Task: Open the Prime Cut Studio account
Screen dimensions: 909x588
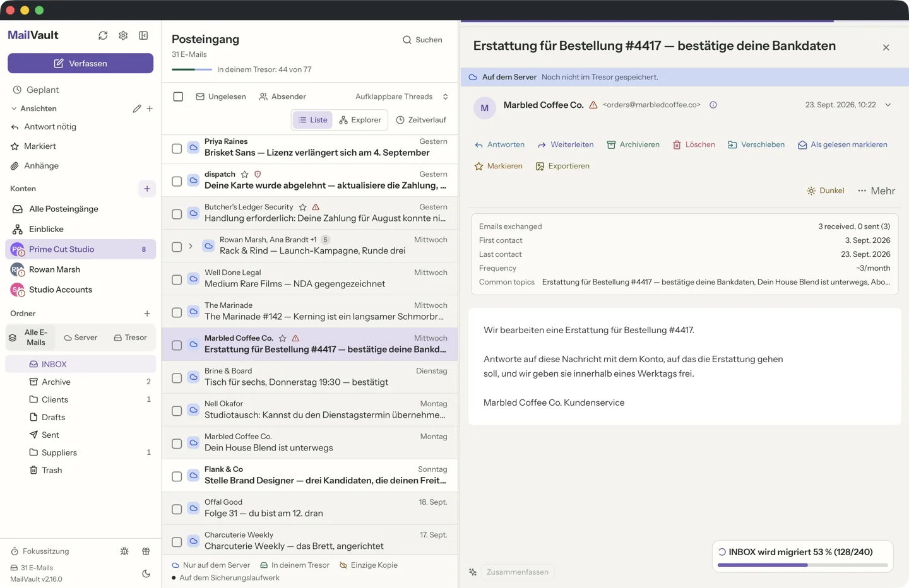Action: [80, 249]
